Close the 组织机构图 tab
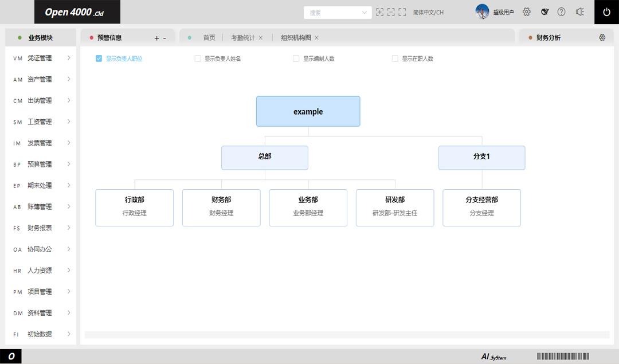 [316, 38]
